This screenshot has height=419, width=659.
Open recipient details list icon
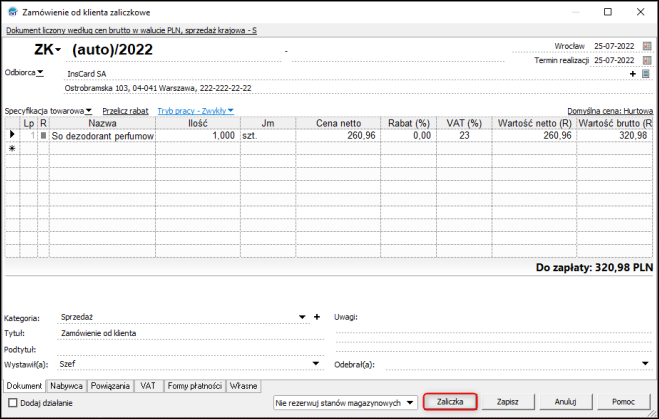point(646,74)
